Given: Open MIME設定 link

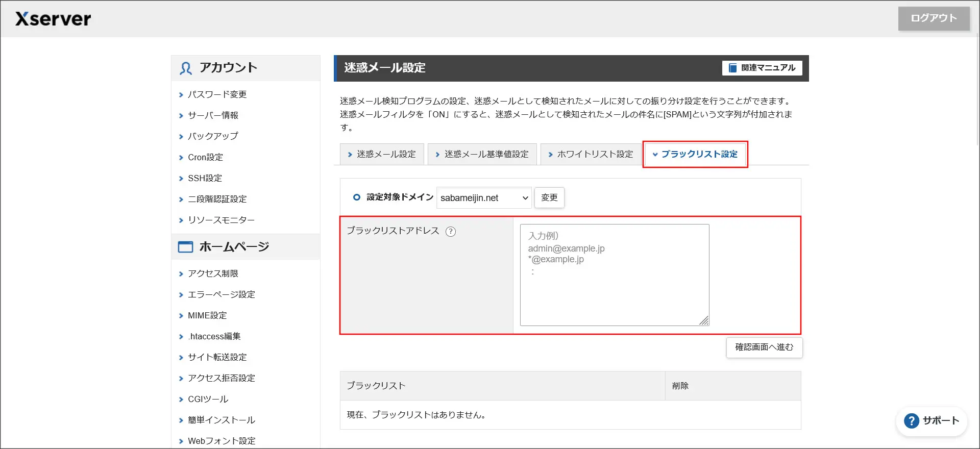Looking at the screenshot, I should (x=207, y=315).
